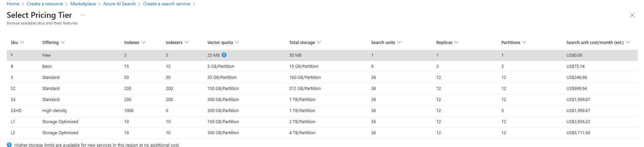Sort by the Offering column header
Viewport: 644px width, 147px height.
click(53, 42)
